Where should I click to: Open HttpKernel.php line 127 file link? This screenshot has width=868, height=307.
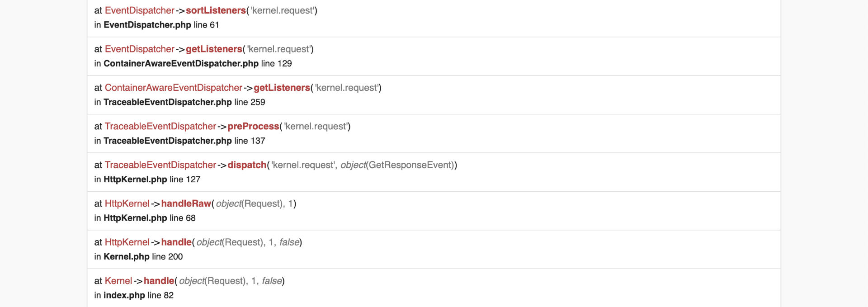pyautogui.click(x=135, y=179)
